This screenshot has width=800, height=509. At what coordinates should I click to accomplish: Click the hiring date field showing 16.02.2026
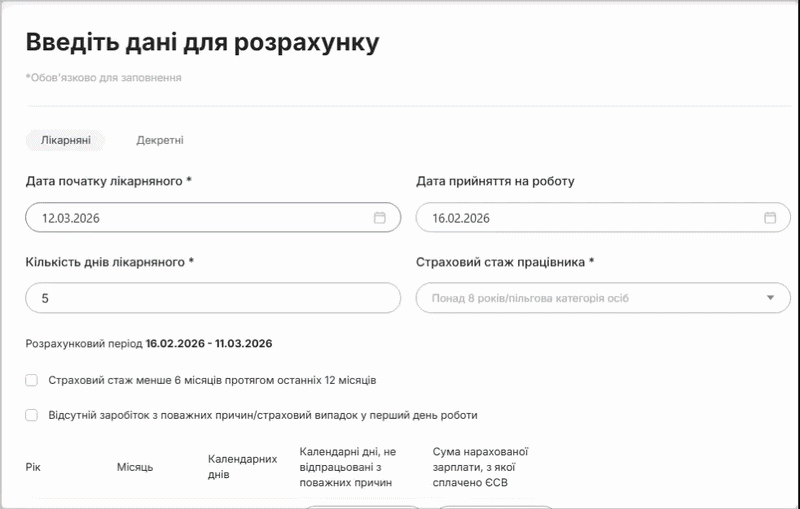[590, 218]
